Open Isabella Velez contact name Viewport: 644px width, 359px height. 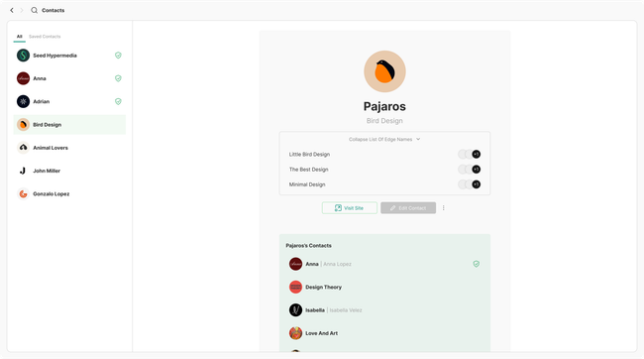346,310
